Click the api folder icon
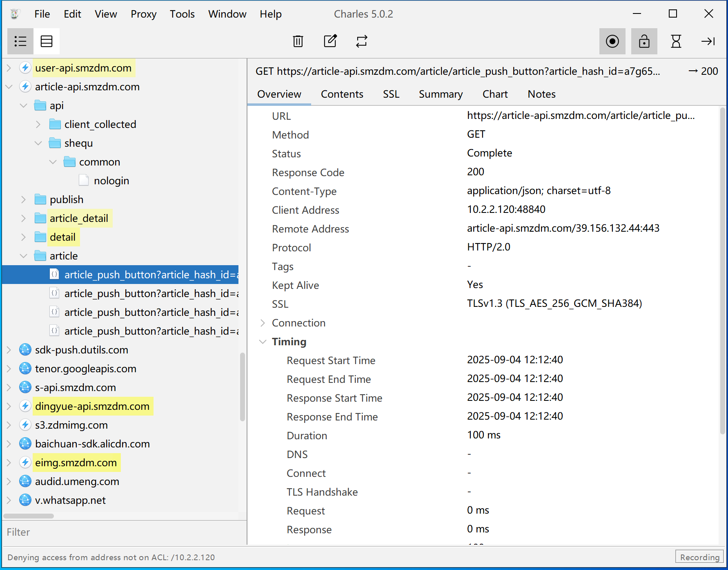The height and width of the screenshot is (570, 728). (40, 105)
